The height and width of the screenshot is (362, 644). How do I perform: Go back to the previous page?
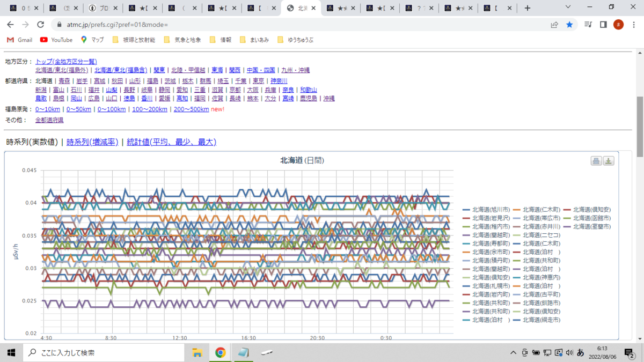10,25
